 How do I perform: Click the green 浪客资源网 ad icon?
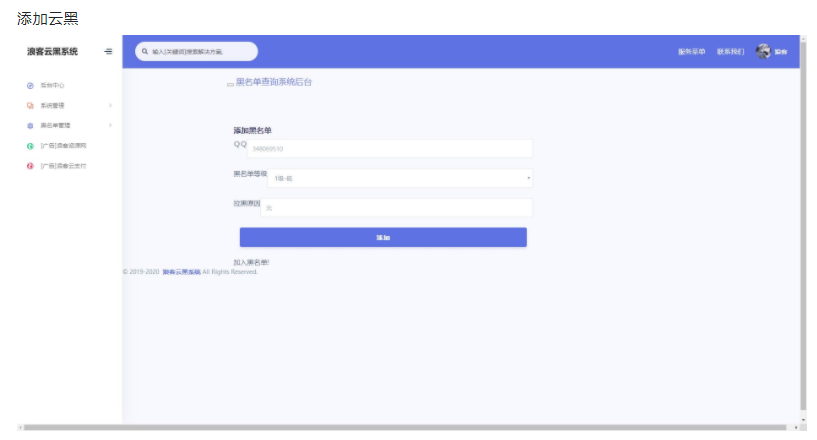(30, 146)
